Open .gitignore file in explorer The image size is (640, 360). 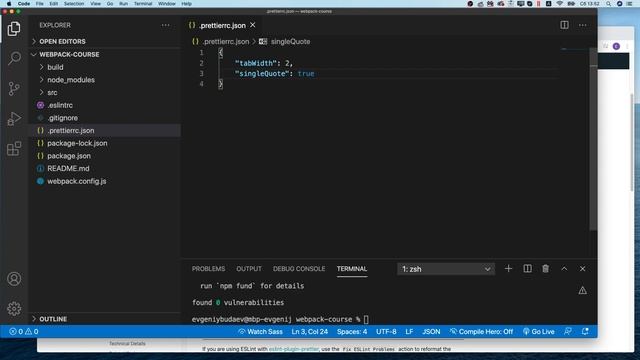click(62, 118)
